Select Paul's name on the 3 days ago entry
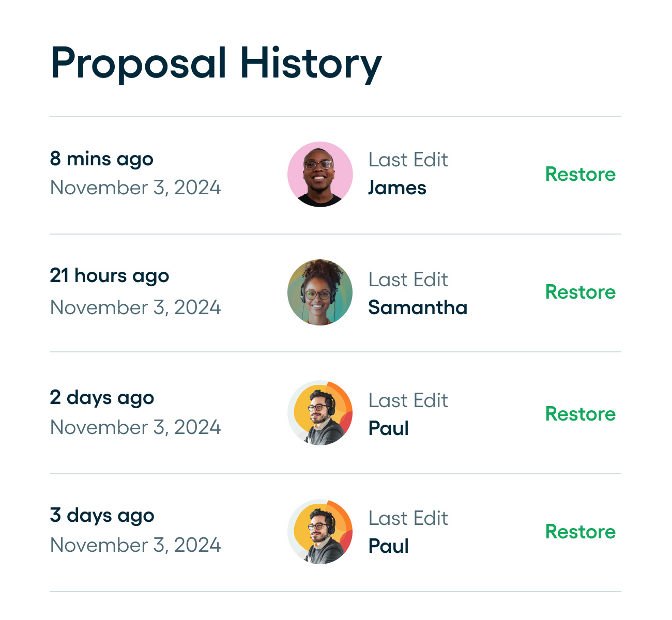This screenshot has height=620, width=672. click(388, 546)
